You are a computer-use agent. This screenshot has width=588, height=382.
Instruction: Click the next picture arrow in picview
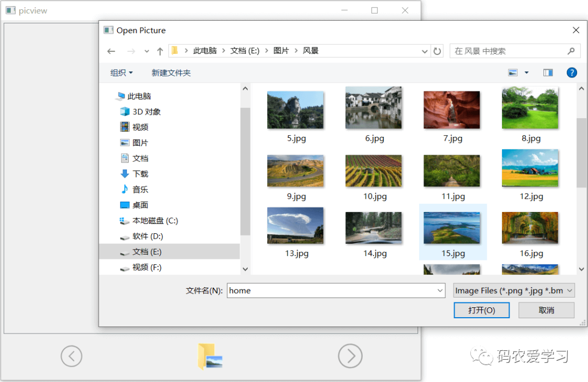click(350, 356)
